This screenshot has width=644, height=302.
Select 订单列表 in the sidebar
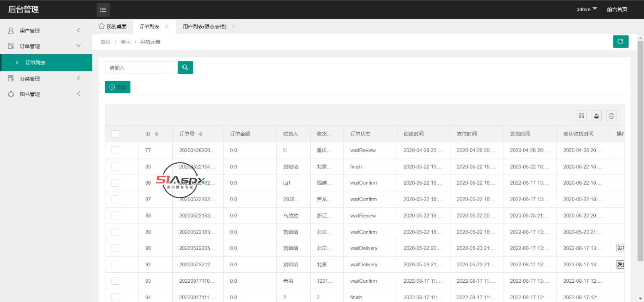click(x=46, y=63)
